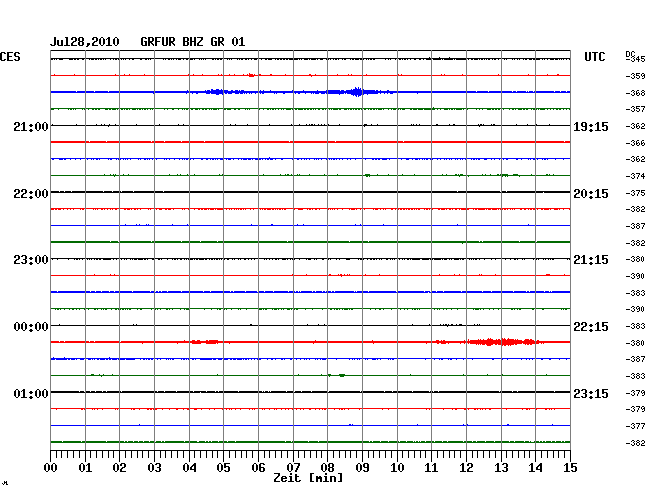The image size is (650, 494).
Task: Click the 00 minute tick label
Action: (x=51, y=467)
